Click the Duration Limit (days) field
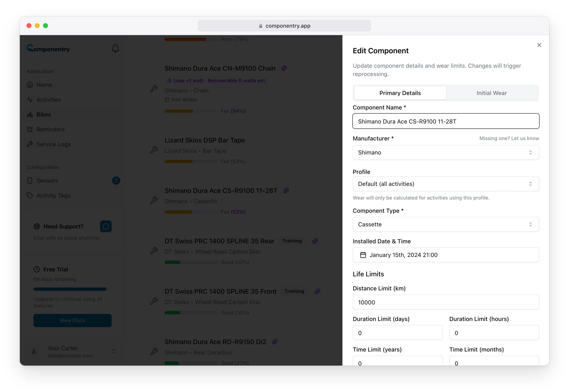 398,333
